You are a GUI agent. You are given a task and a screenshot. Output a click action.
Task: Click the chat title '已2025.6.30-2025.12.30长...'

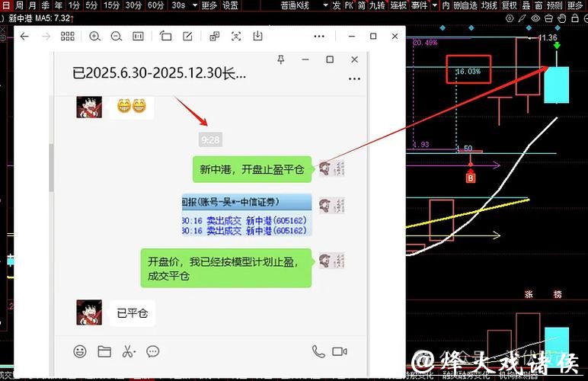[x=159, y=73]
